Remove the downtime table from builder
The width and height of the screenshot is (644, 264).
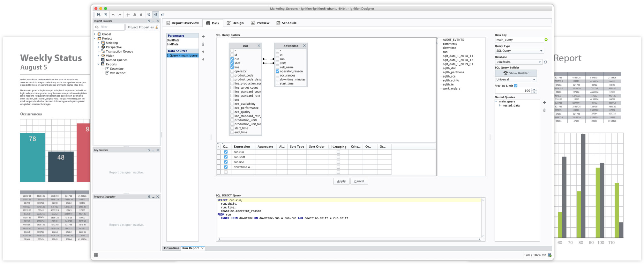coord(304,46)
